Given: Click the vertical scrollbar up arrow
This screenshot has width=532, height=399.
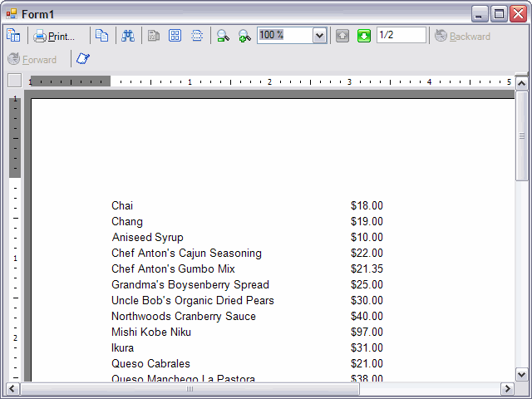Looking at the screenshot, I should pyautogui.click(x=522, y=82).
